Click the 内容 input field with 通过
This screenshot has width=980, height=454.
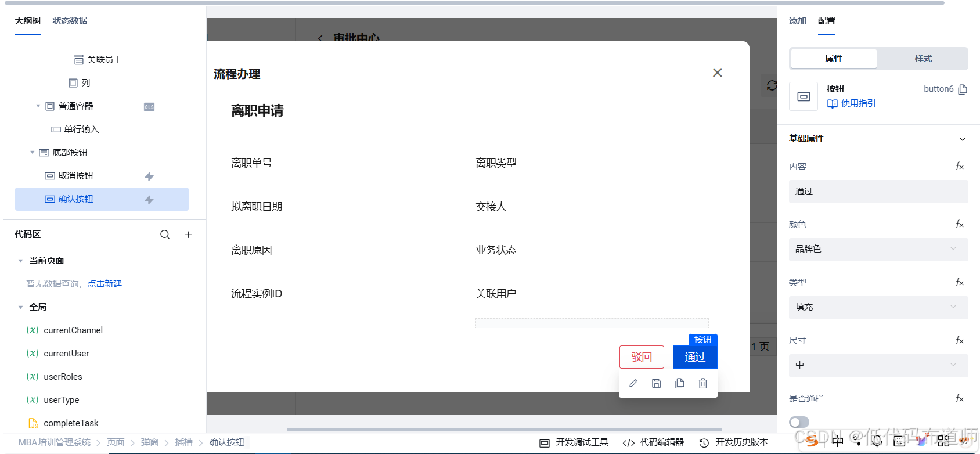click(878, 192)
